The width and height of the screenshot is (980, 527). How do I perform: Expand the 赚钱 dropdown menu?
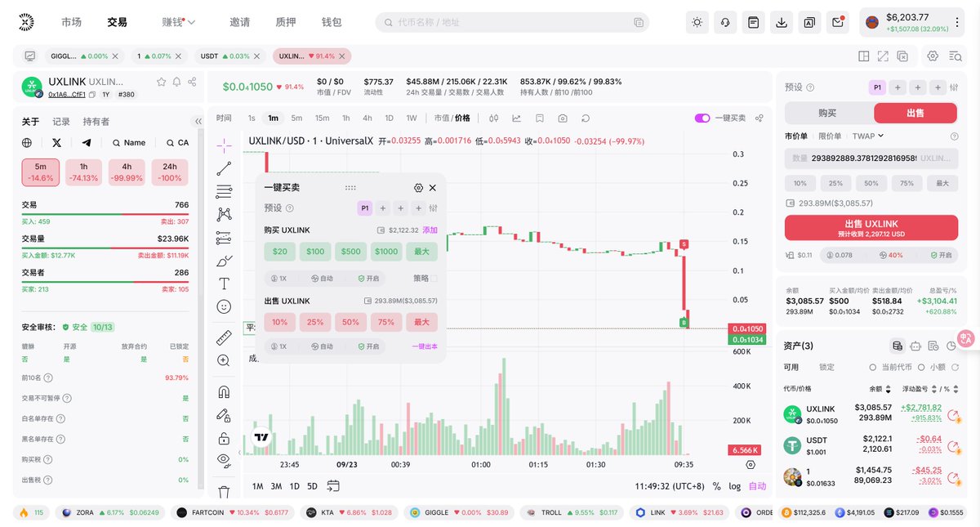[x=179, y=22]
